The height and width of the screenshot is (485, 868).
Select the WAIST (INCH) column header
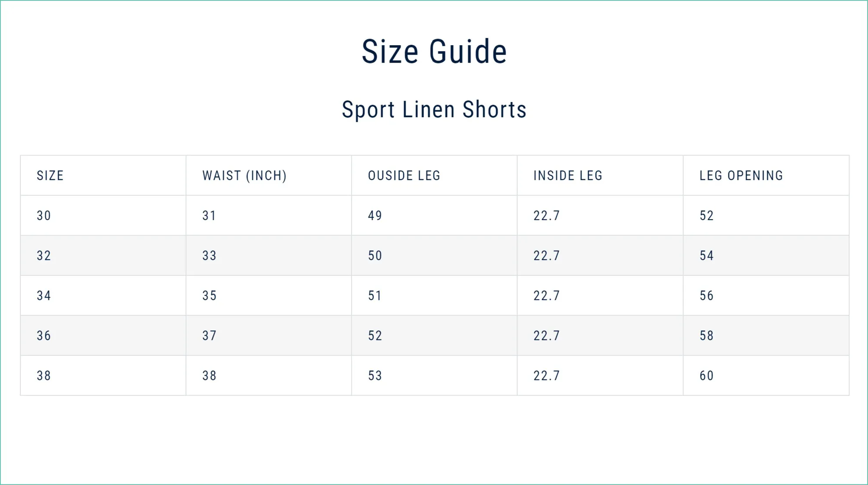click(x=244, y=175)
